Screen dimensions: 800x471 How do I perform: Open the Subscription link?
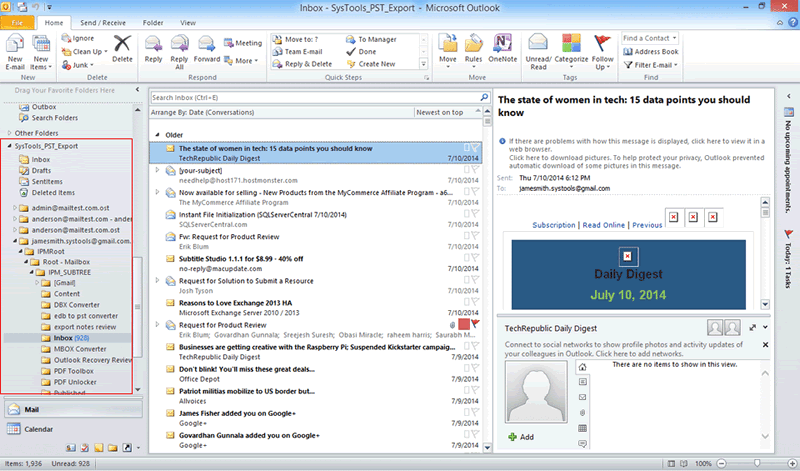pyautogui.click(x=554, y=225)
